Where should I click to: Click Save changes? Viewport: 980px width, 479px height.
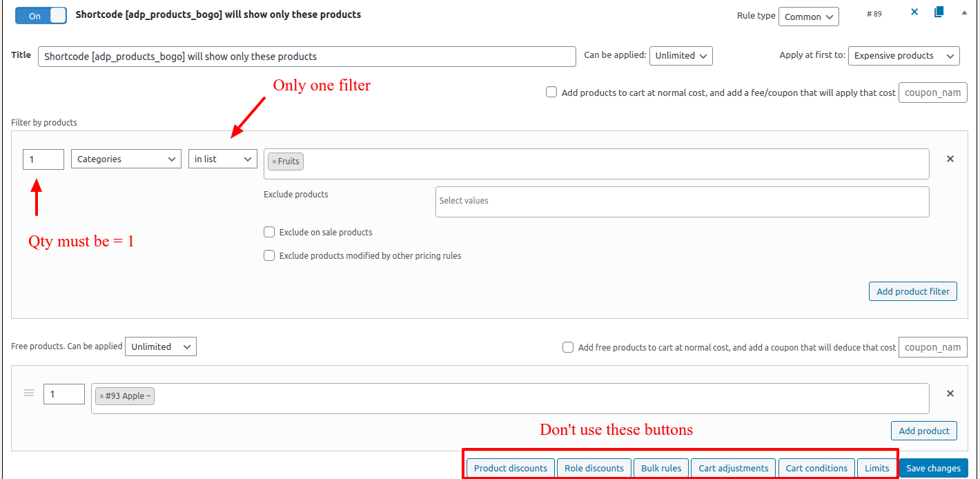[x=933, y=468]
